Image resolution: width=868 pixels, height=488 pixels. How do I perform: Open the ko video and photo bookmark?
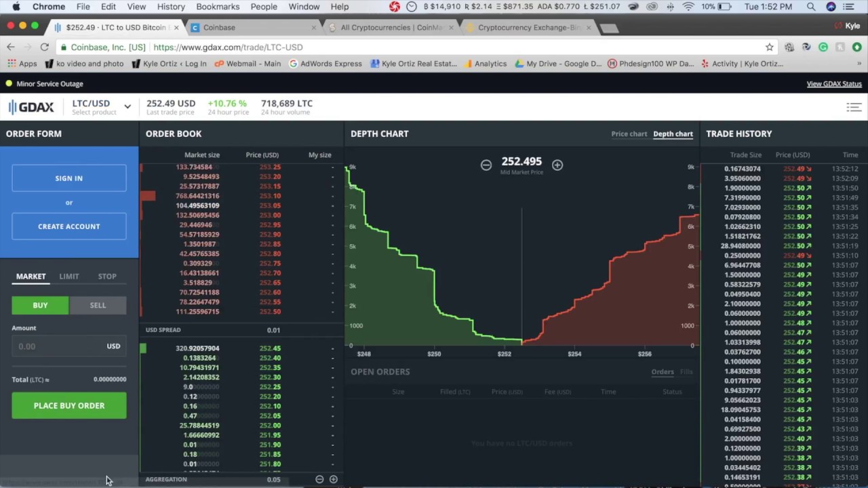pyautogui.click(x=84, y=64)
